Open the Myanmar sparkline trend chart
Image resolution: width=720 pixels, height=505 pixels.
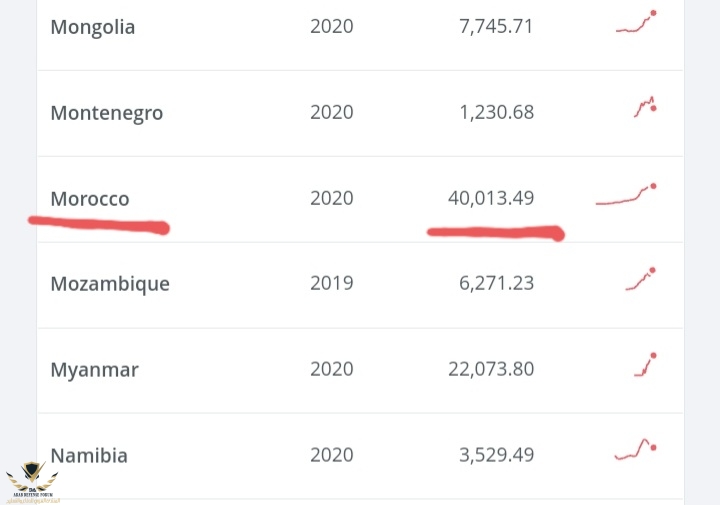(x=645, y=366)
